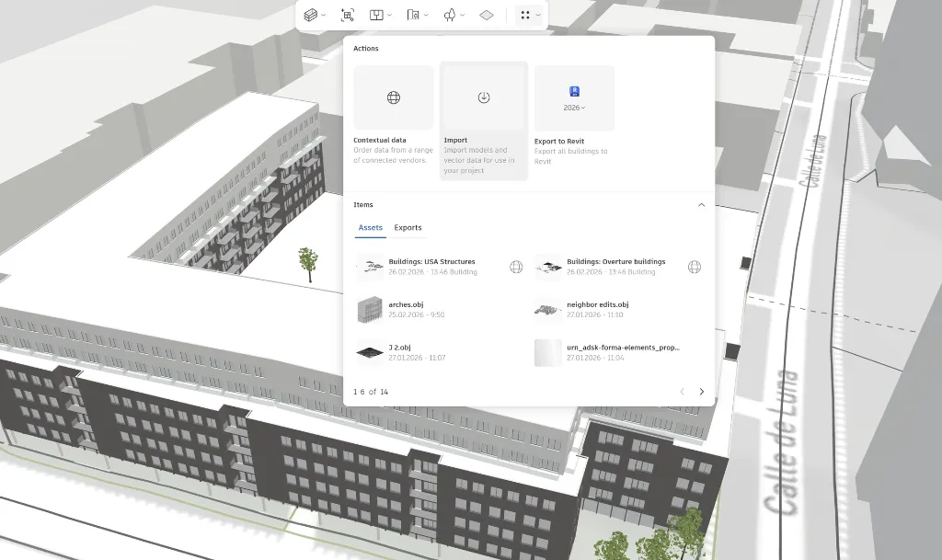Click the Import download icon card

(x=484, y=97)
